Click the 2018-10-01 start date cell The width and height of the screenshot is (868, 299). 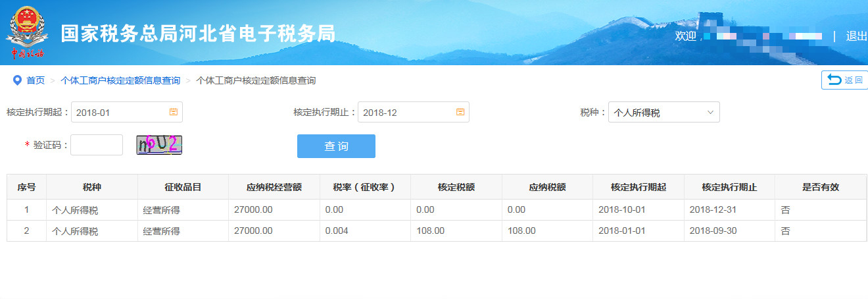639,210
